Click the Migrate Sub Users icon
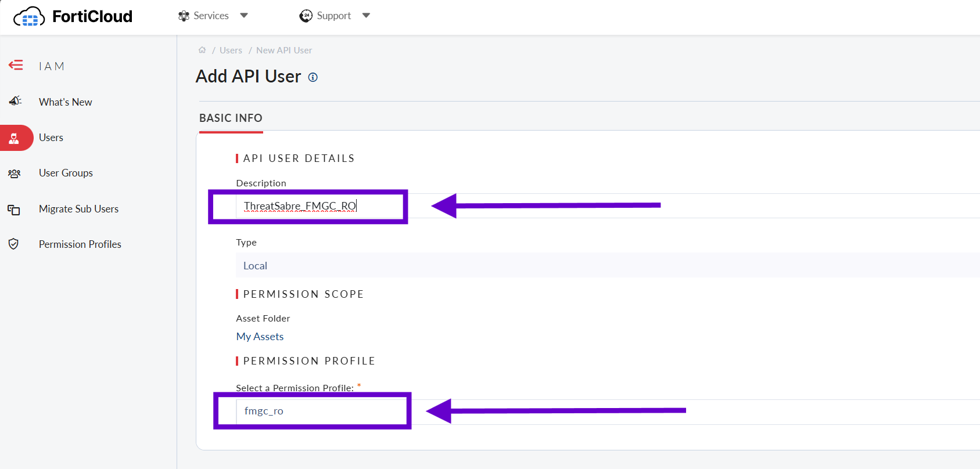980x469 pixels. tap(14, 209)
